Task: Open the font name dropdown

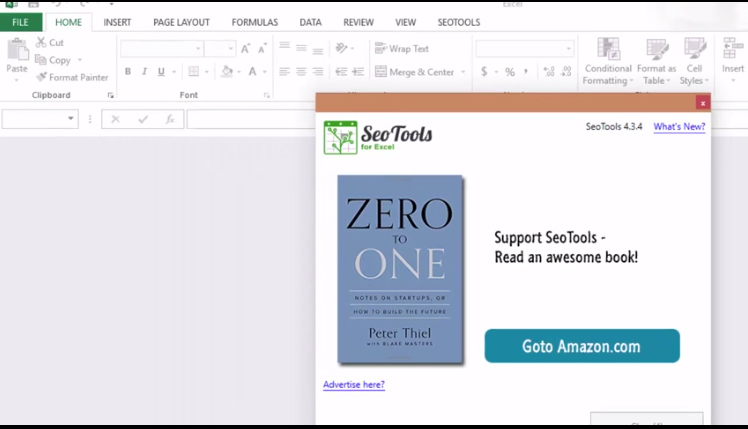Action: point(198,48)
